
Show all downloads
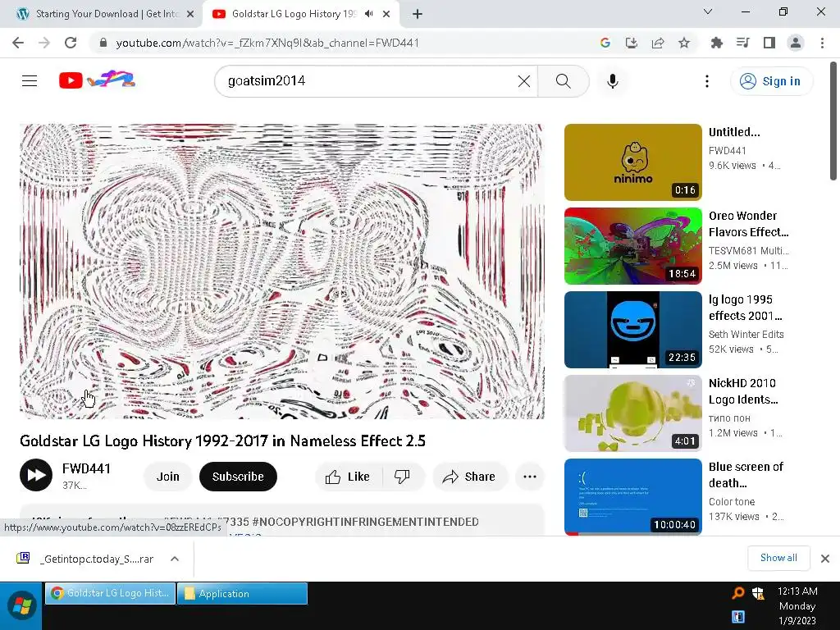[778, 558]
